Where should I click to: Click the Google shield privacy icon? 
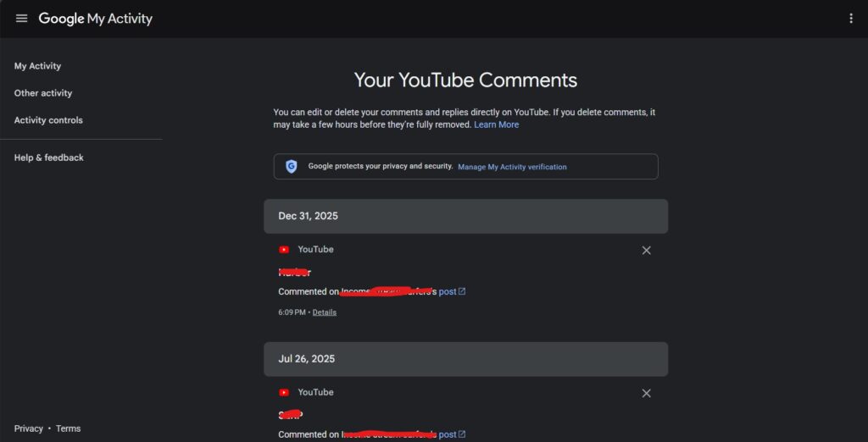pos(292,167)
